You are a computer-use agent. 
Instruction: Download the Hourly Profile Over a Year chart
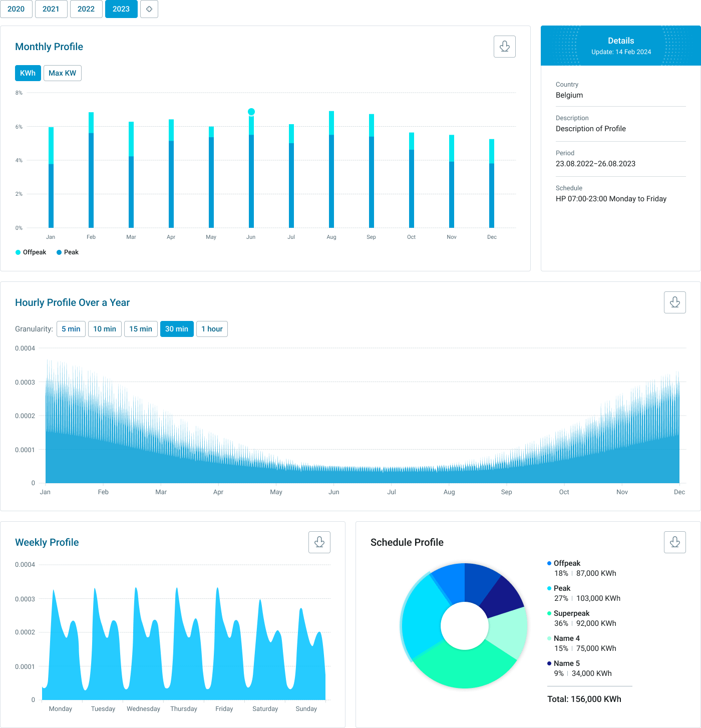point(675,302)
